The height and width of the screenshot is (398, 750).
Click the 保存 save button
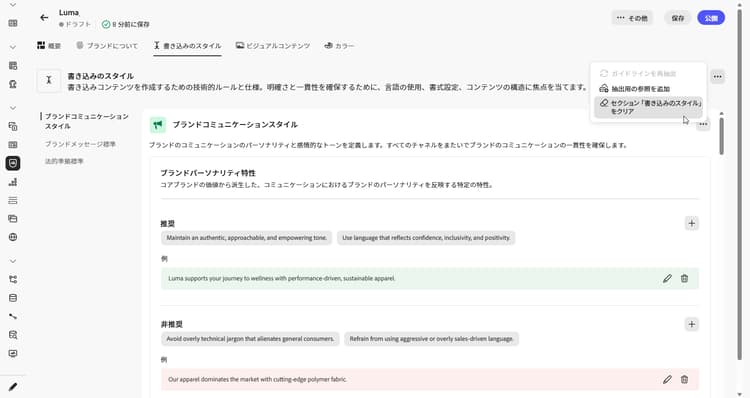[678, 18]
